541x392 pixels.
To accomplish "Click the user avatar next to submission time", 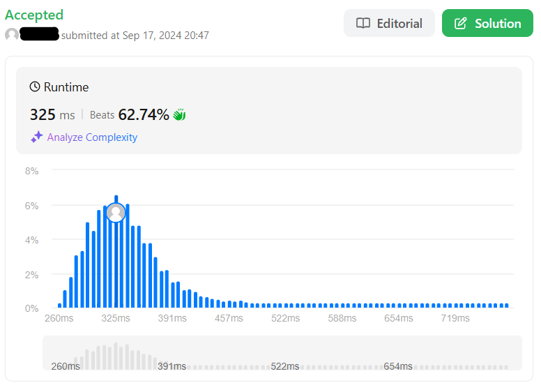I will click(12, 35).
